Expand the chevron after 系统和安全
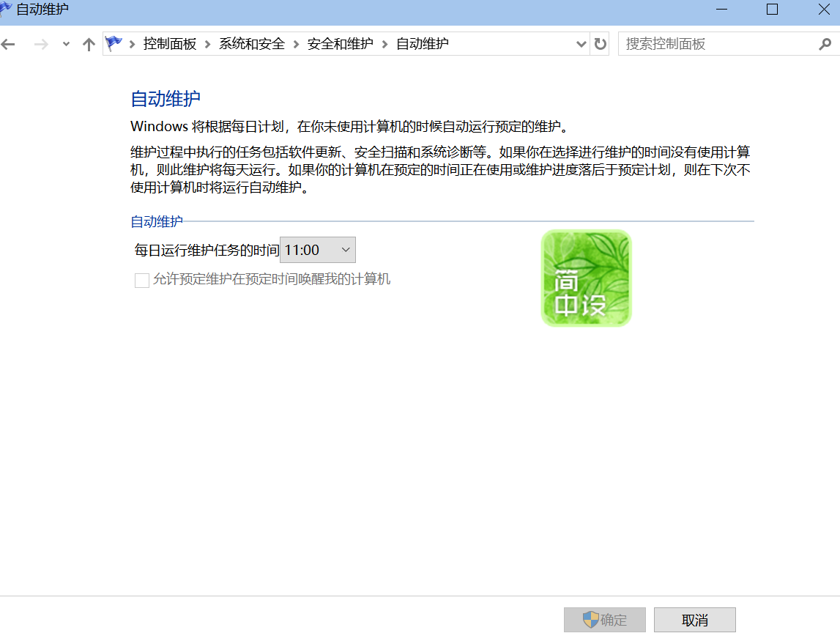This screenshot has height=633, width=840. click(297, 44)
